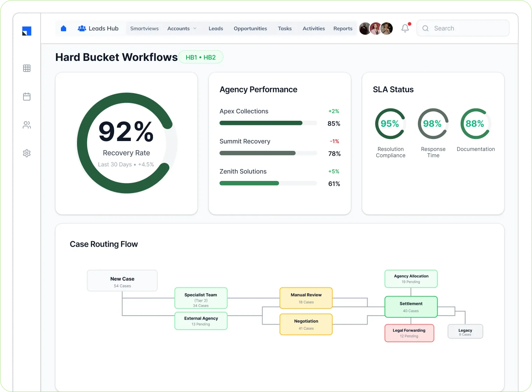Click the Summit Recovery progress bar
Image resolution: width=532 pixels, height=392 pixels.
268,153
